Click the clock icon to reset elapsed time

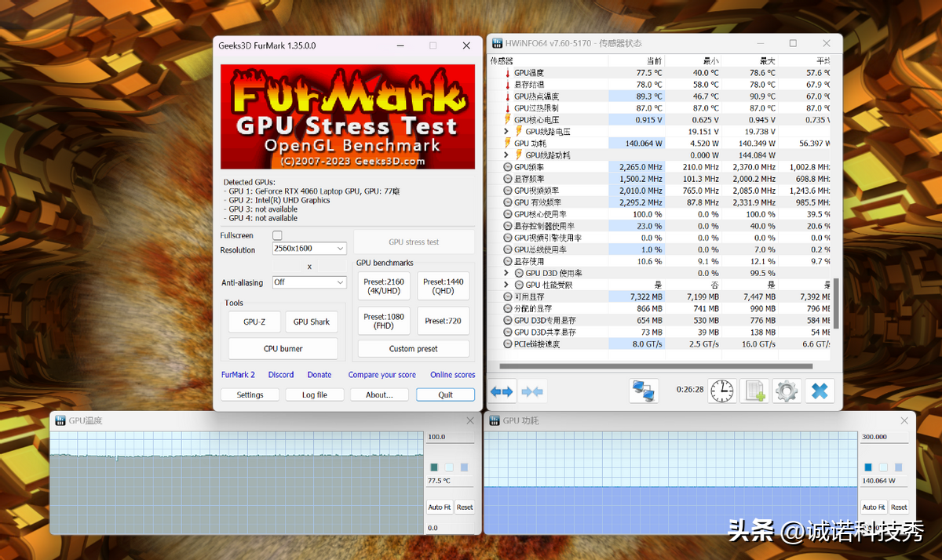[722, 391]
